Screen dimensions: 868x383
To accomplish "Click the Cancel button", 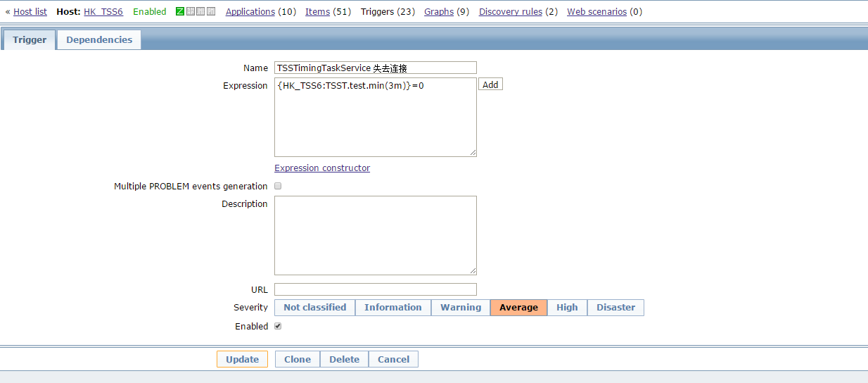I will 393,359.
